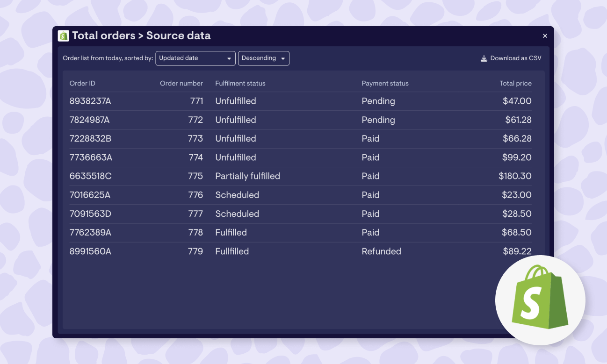Click Paid status for order 775

point(370,176)
